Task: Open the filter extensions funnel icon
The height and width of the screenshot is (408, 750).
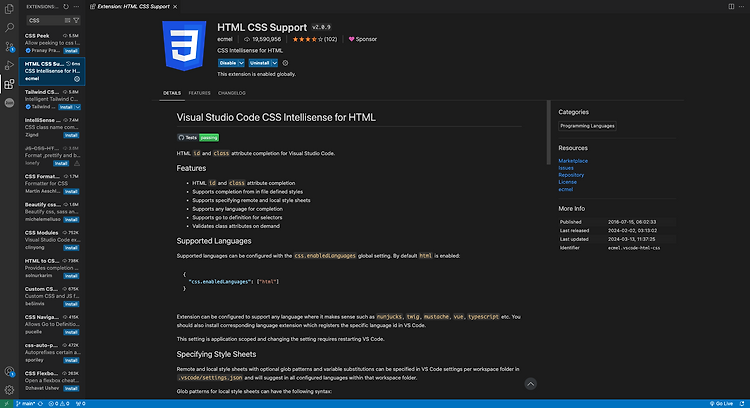Action: 76,21
